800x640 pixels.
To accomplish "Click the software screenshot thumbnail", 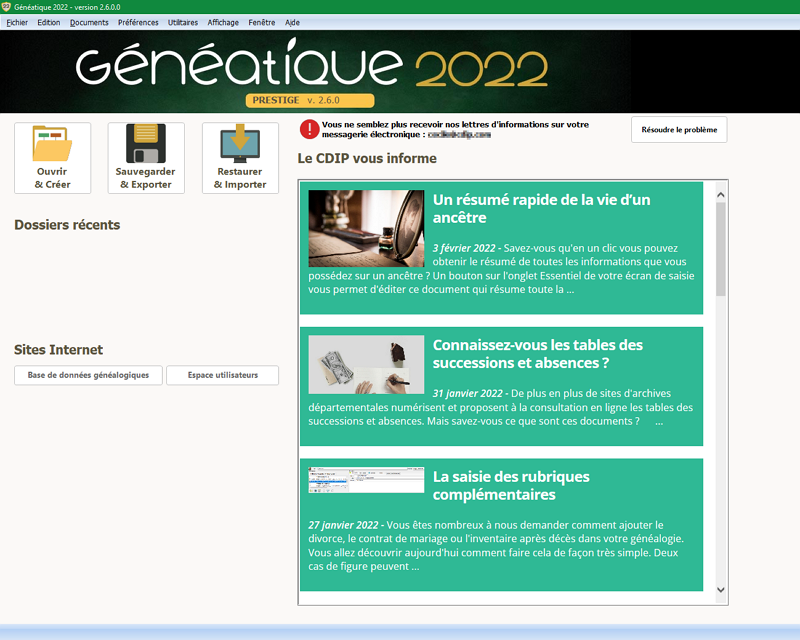I will point(366,480).
